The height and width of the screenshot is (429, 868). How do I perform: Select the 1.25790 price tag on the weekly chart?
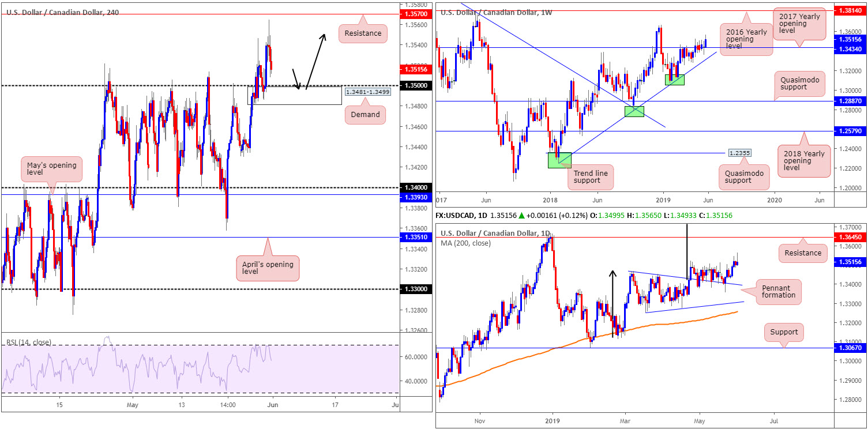coord(850,131)
